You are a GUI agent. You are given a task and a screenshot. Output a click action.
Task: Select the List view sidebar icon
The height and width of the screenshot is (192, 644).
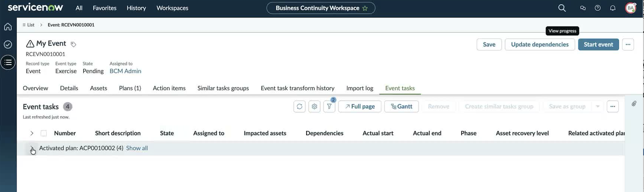8,62
